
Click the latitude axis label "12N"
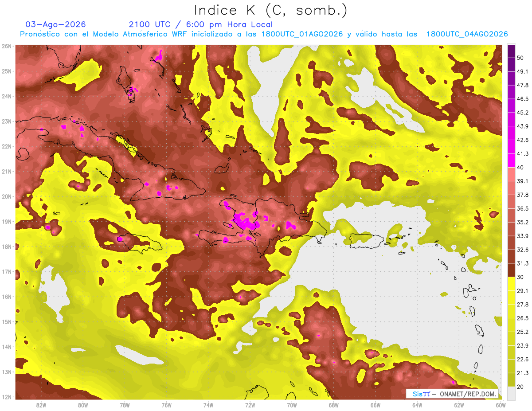(x=7, y=397)
